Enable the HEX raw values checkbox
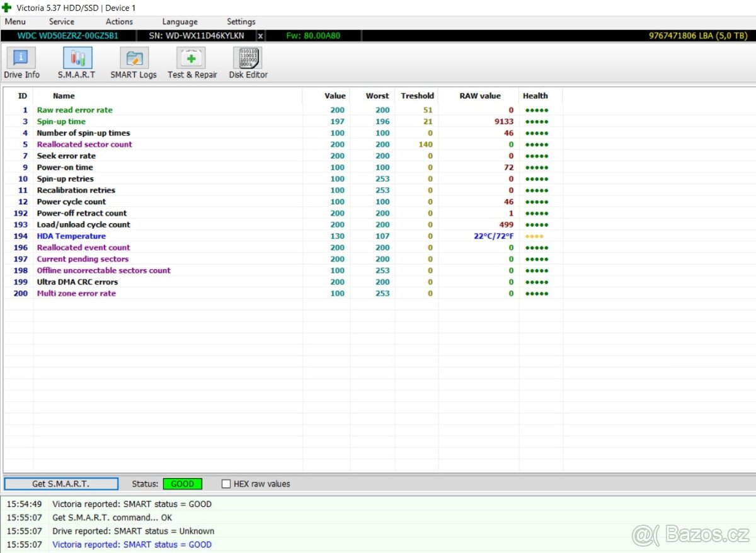756x553 pixels. 226,484
